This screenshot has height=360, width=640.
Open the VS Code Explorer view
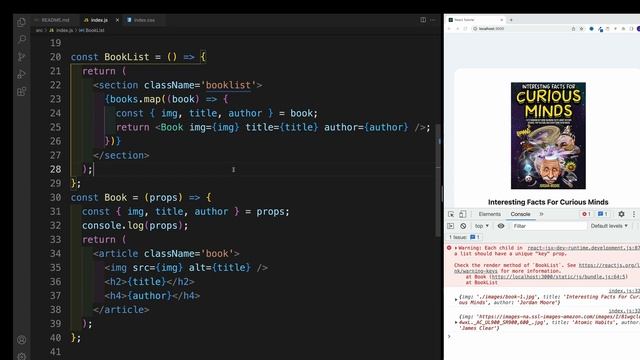pyautogui.click(x=22, y=22)
